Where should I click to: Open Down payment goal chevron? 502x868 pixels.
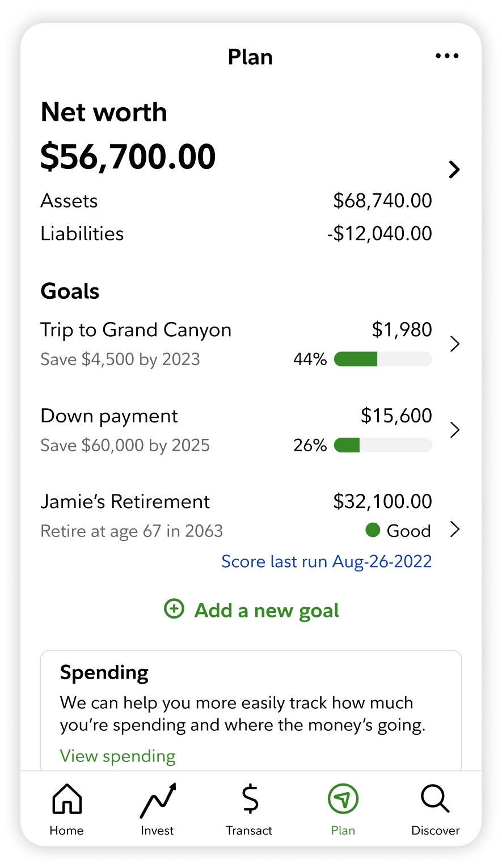(454, 430)
